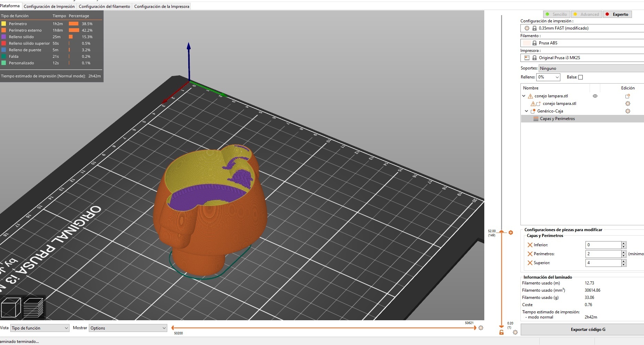Screen dimensions: 644x345
Task: Open the gear icon next to Genérico-Caja
Action: tap(628, 111)
